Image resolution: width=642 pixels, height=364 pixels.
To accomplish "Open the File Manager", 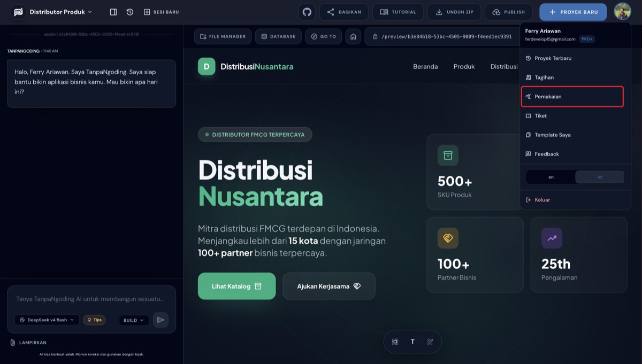I will (x=223, y=36).
